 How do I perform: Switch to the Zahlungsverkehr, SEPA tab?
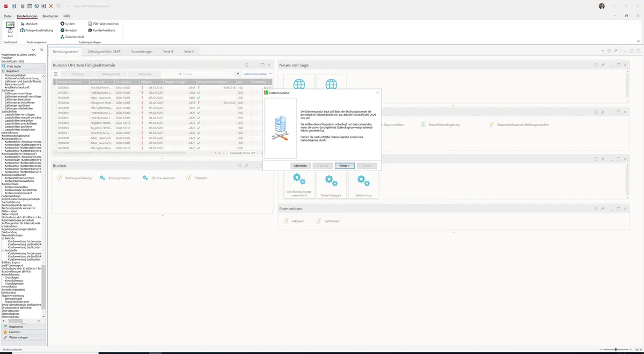click(x=104, y=51)
